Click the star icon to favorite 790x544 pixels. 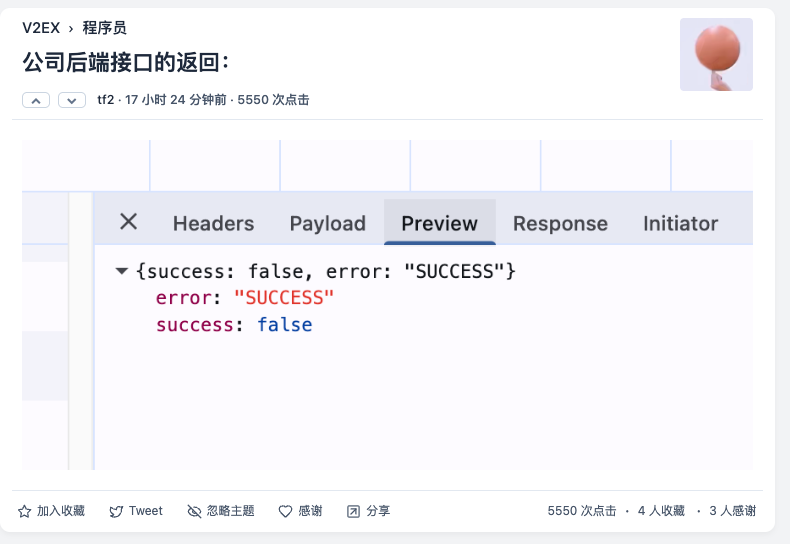25,511
